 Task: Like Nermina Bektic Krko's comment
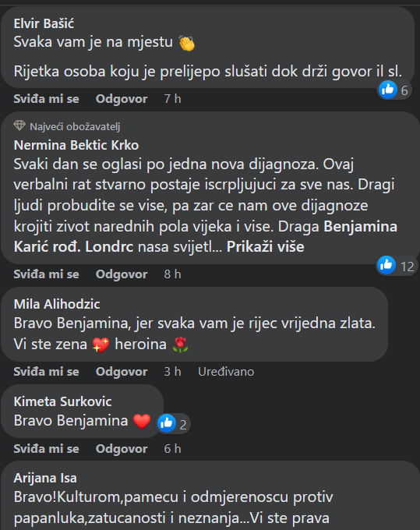(x=46, y=274)
